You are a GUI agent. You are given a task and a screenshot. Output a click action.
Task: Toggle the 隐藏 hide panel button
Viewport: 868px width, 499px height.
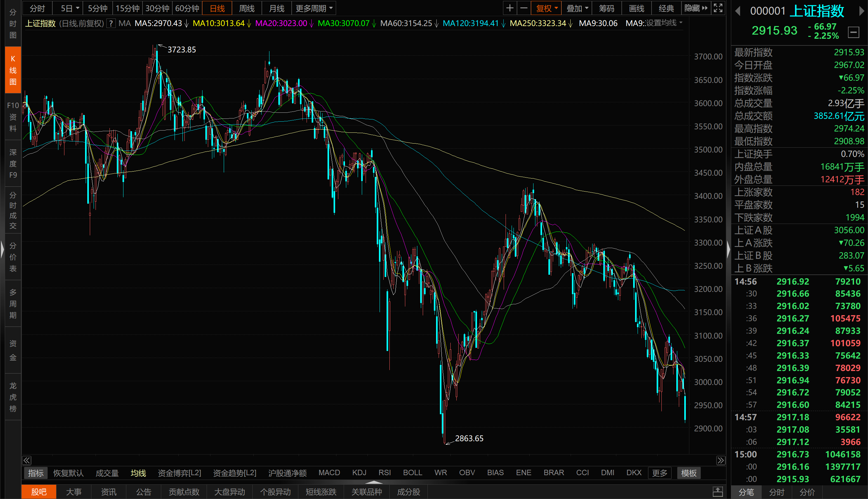(x=696, y=8)
